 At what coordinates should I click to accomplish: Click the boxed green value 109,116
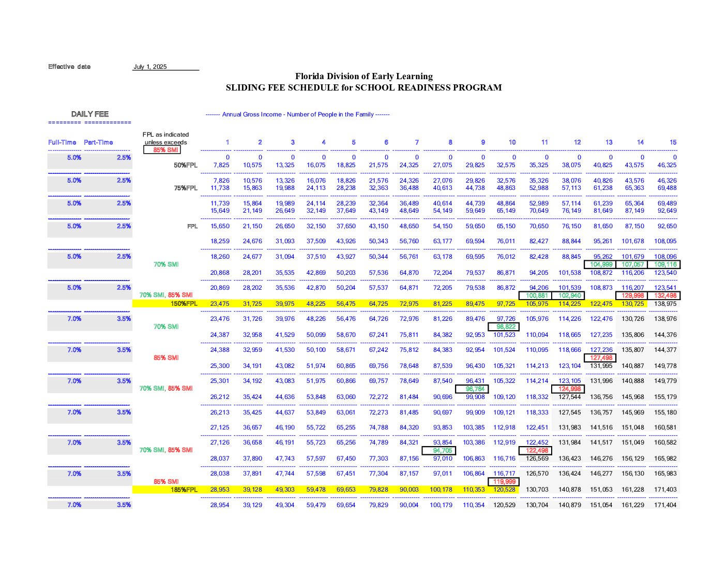[x=665, y=264]
